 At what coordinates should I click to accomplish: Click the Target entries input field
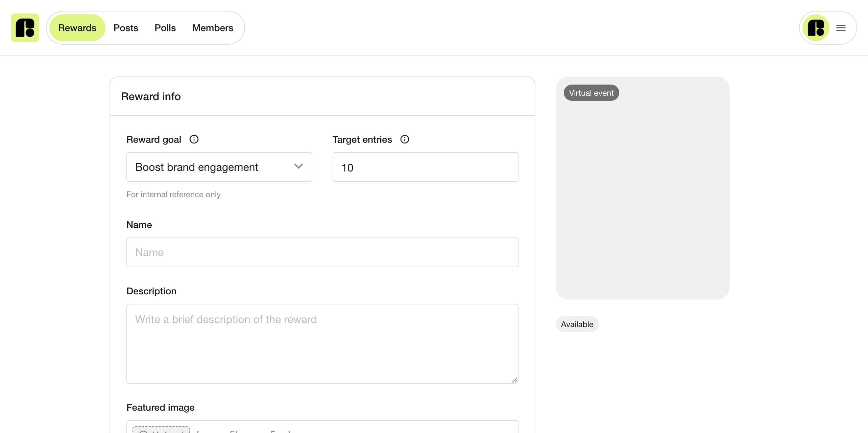425,167
